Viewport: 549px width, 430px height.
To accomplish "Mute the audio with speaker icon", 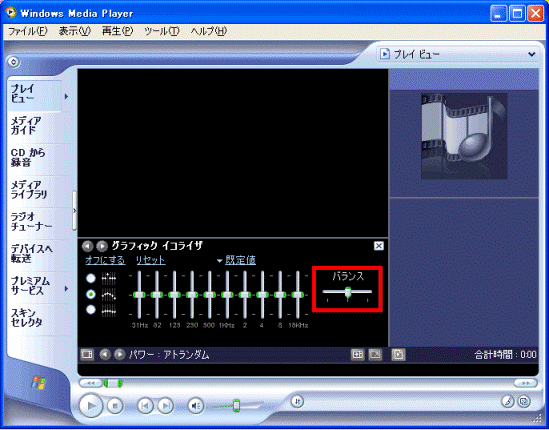I will (x=196, y=406).
